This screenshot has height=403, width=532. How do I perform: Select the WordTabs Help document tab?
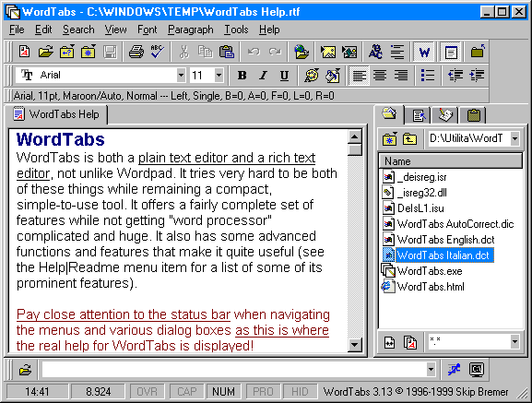56,114
